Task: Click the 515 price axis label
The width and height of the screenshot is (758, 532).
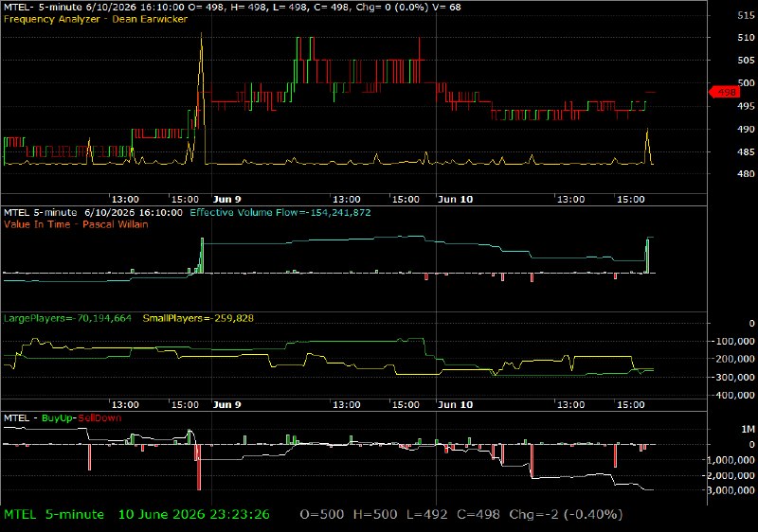Action: pyautogui.click(x=746, y=15)
